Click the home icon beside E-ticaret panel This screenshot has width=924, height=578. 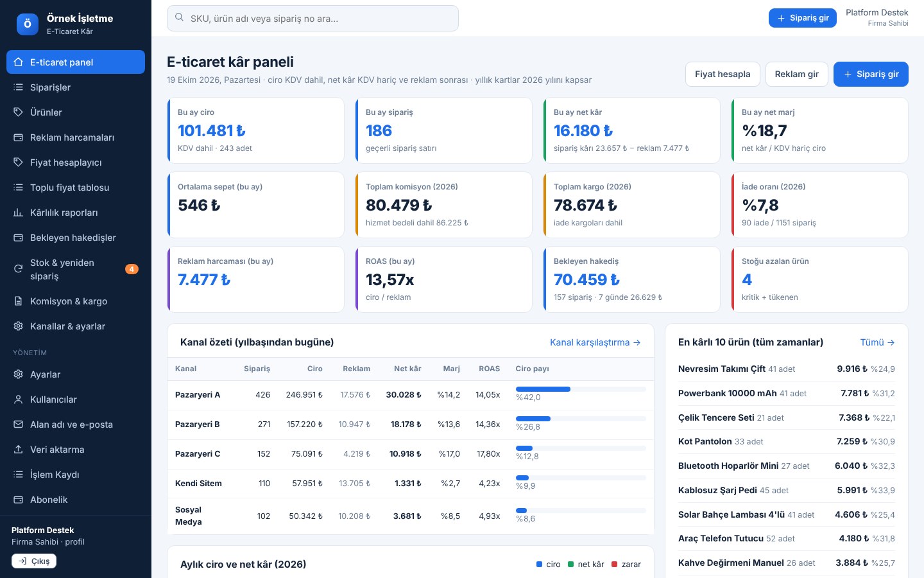18,62
